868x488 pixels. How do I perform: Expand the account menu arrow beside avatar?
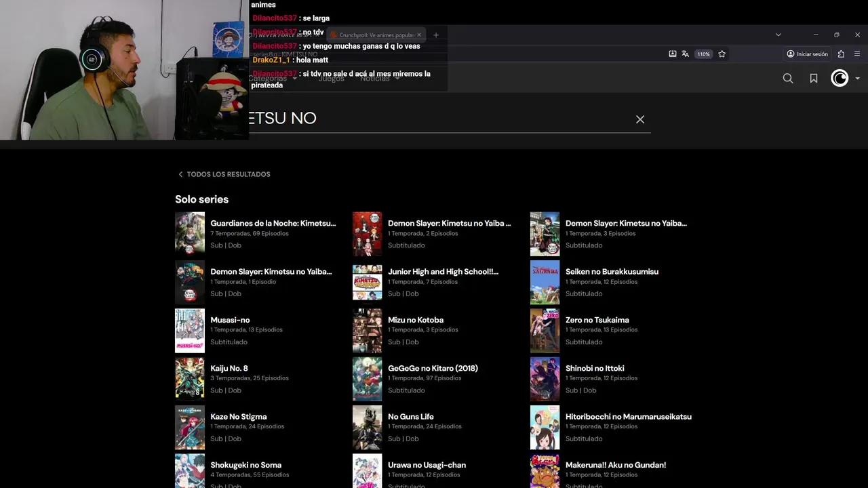point(858,79)
